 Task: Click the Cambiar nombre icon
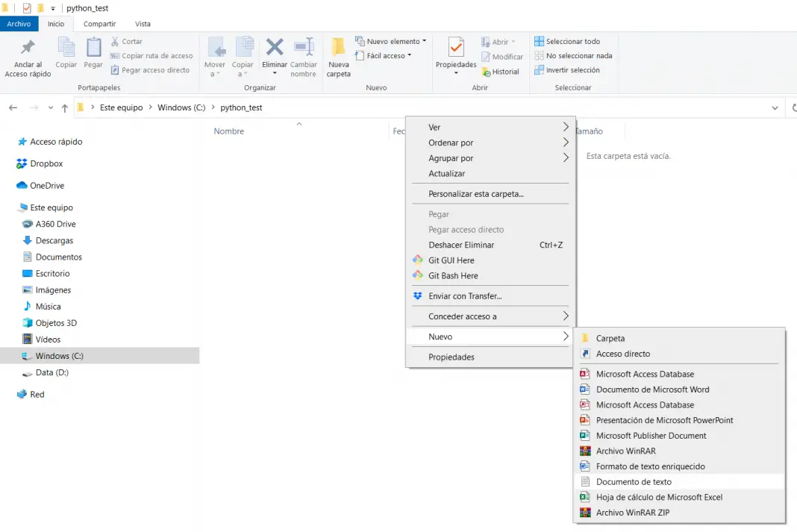(304, 48)
